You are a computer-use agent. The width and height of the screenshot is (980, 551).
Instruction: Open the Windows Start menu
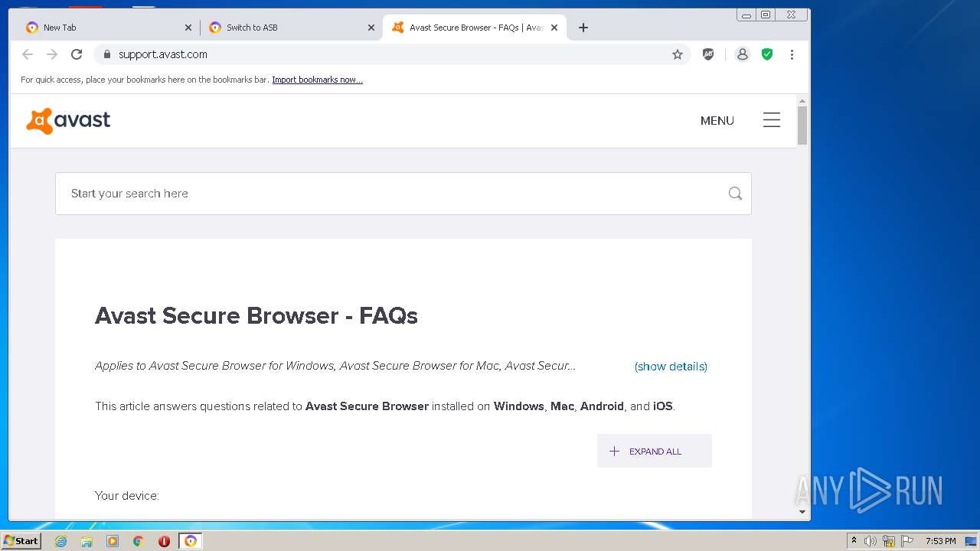coord(21,541)
